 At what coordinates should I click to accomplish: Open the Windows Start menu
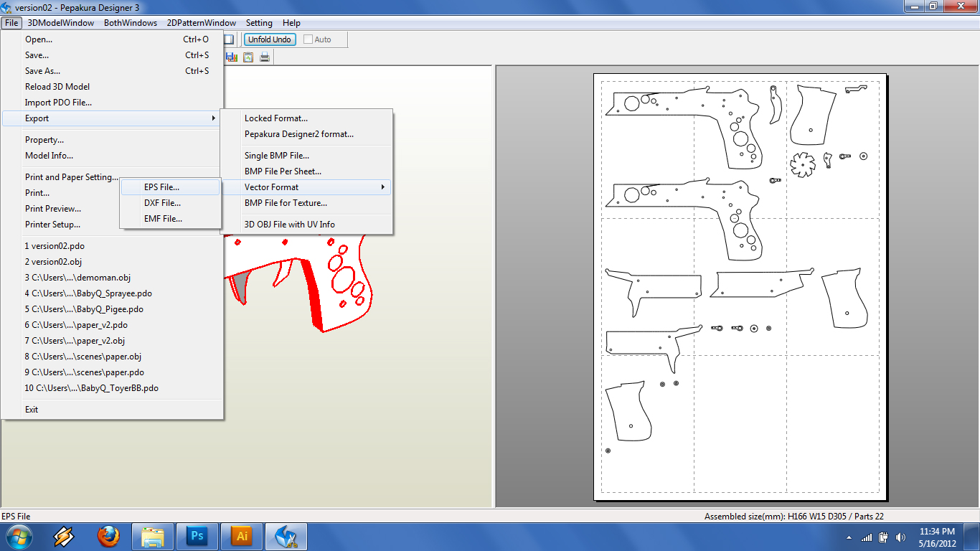coord(19,537)
